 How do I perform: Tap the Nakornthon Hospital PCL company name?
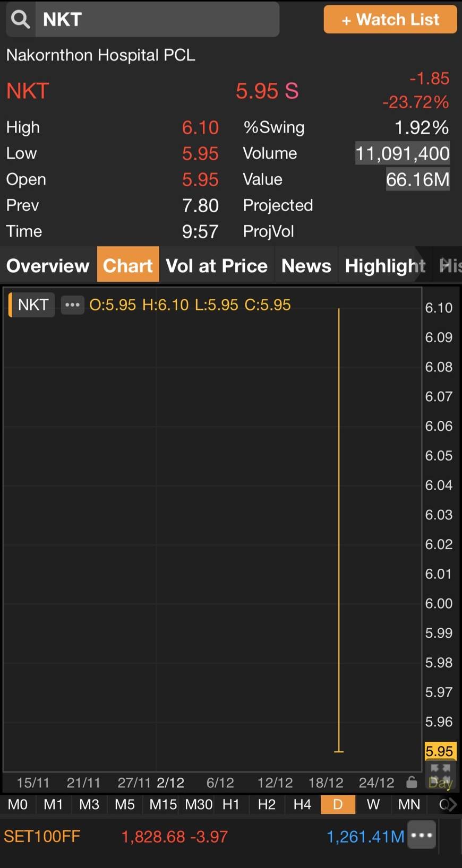(101, 55)
